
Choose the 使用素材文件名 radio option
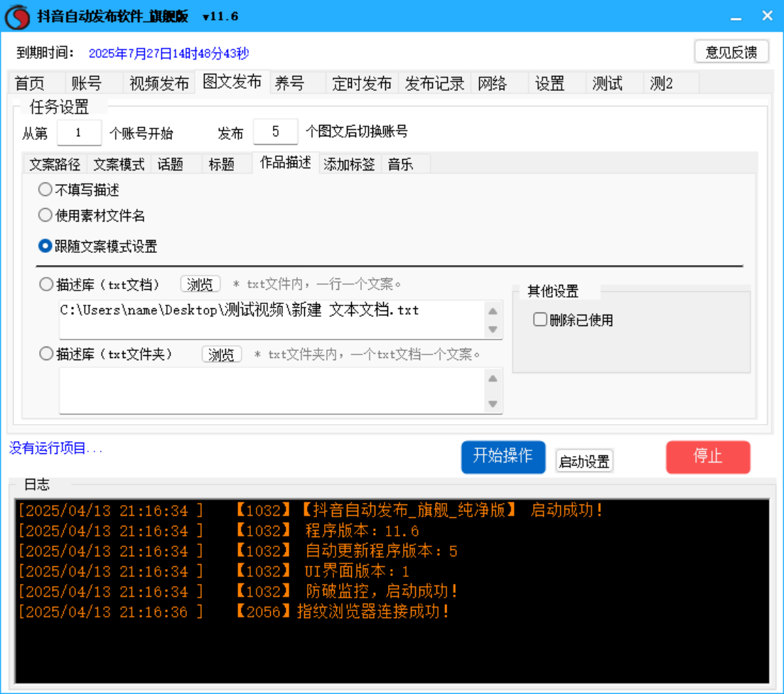tap(92, 215)
